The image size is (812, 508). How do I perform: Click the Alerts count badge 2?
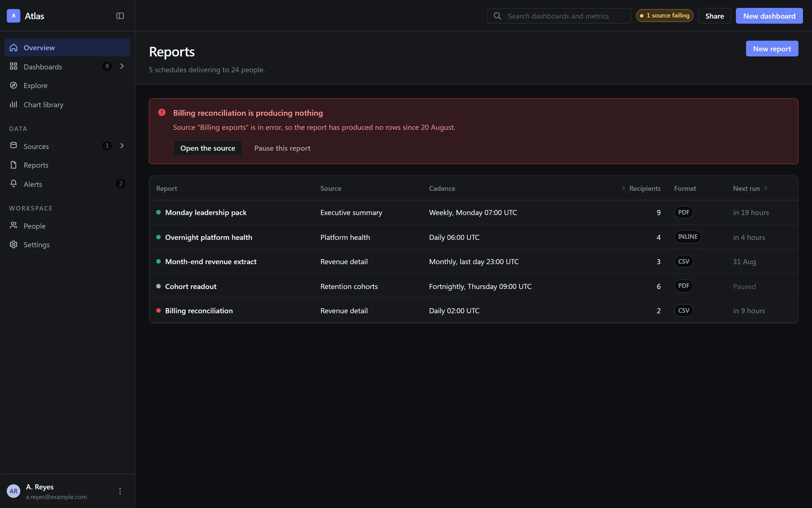120,184
